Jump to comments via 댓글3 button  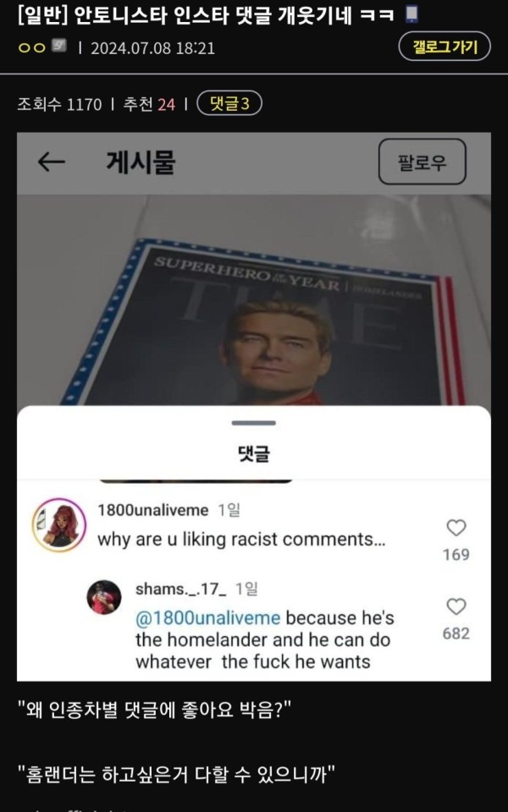pyautogui.click(x=229, y=103)
